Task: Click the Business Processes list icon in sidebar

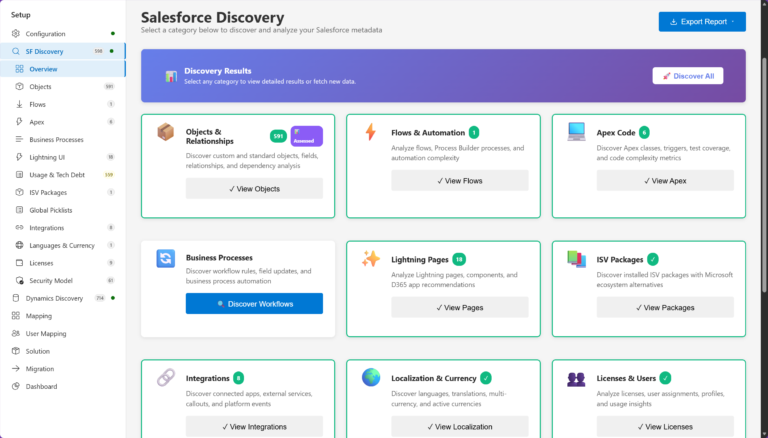Action: tap(19, 140)
